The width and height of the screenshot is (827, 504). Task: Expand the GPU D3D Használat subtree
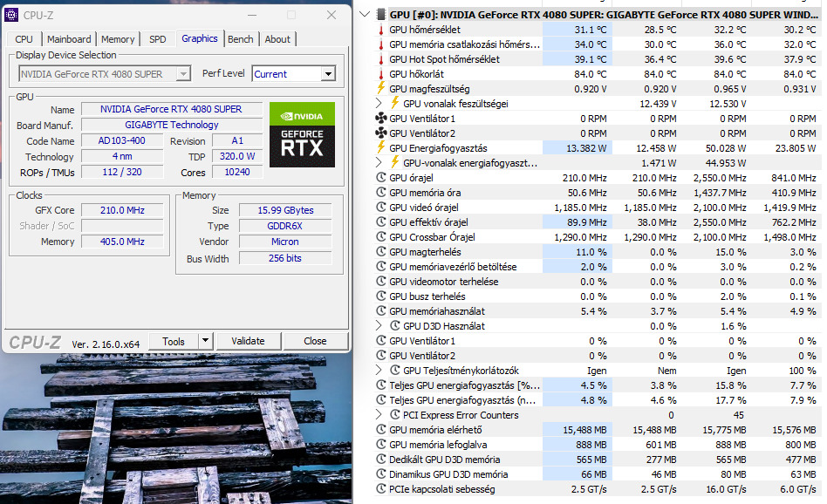tap(379, 326)
